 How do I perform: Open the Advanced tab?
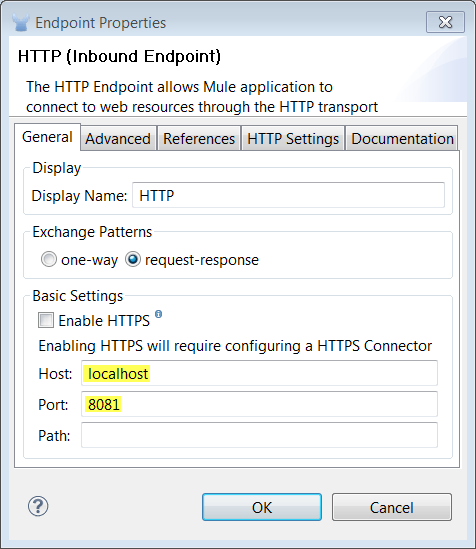tap(118, 139)
